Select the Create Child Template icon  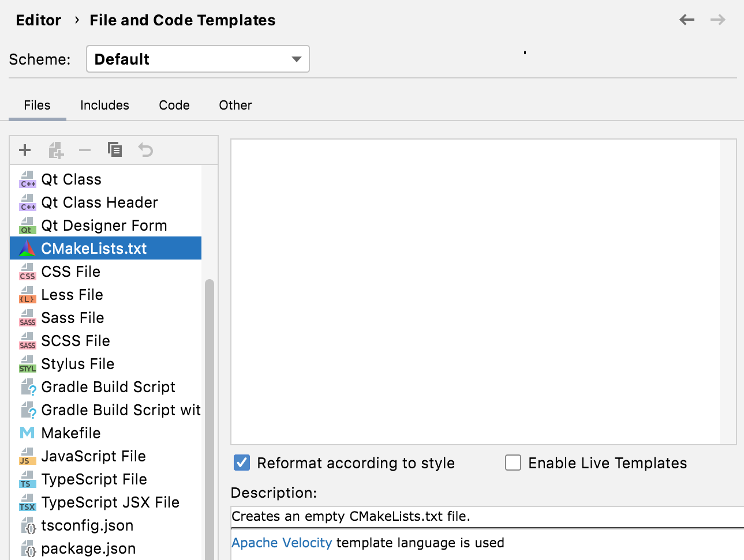55,150
